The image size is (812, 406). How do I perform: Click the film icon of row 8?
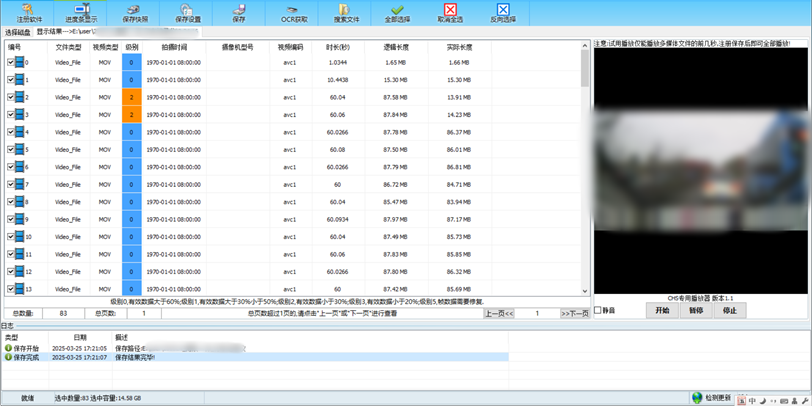pyautogui.click(x=20, y=201)
